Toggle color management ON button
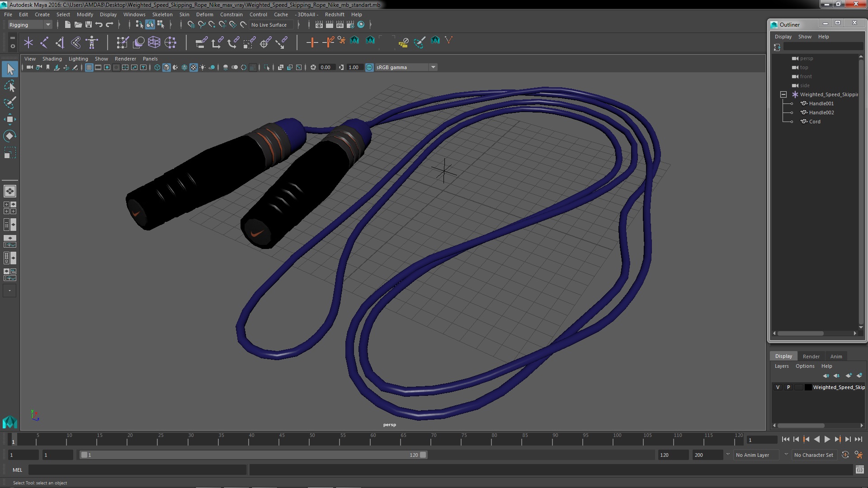Screen dimensions: 868x488 [x=369, y=68]
